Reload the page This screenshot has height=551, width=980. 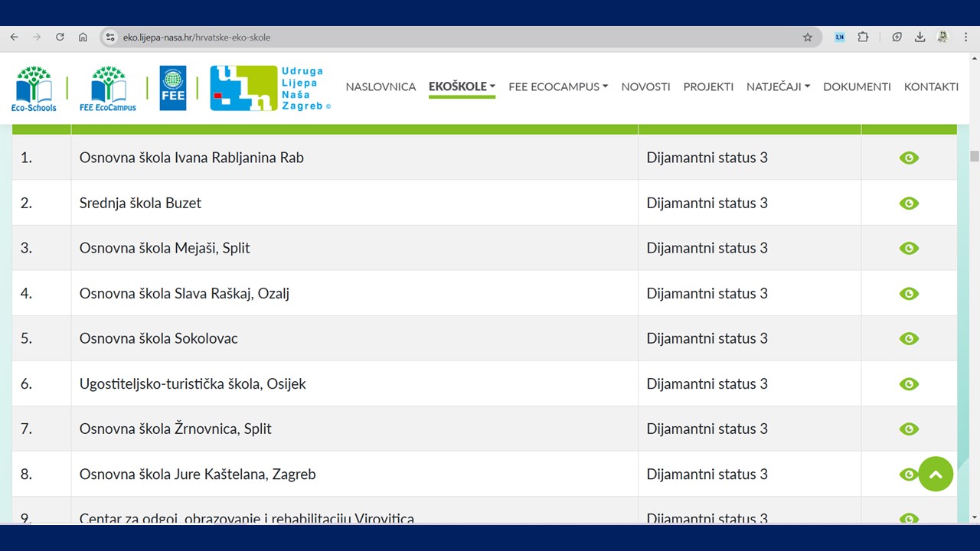pyautogui.click(x=60, y=37)
